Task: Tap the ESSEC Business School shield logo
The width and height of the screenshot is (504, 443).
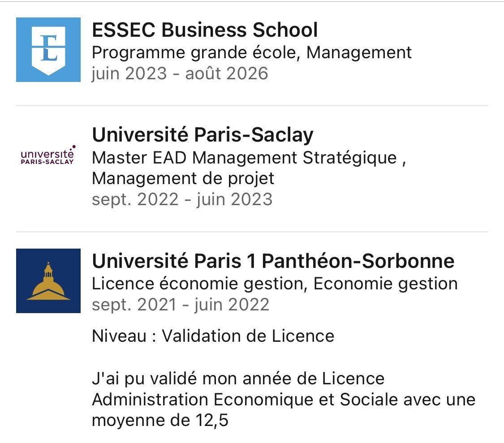Action: (x=48, y=50)
